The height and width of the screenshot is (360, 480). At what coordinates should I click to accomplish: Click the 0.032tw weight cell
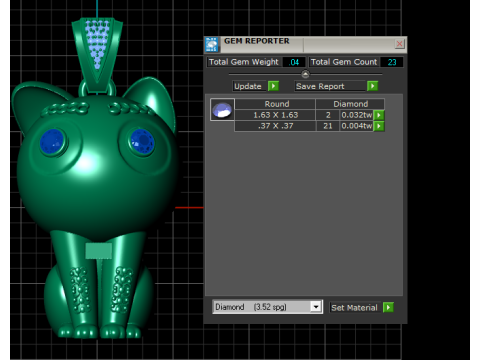tap(356, 115)
